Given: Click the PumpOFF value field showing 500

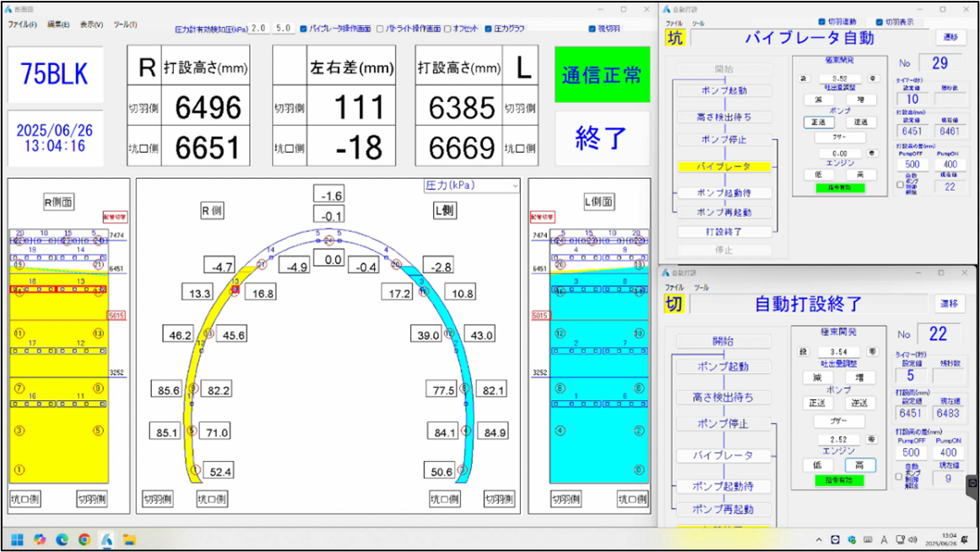Looking at the screenshot, I should point(911,165).
